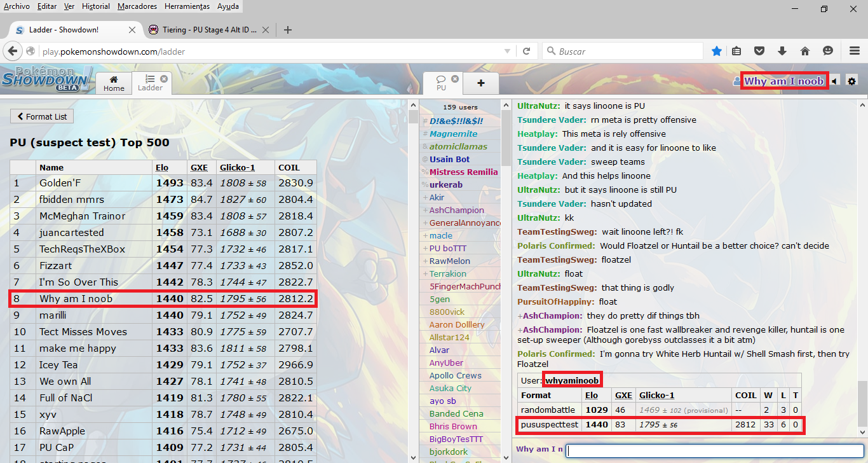Select ladder row Fizzart
The image size is (868, 463).
click(x=163, y=266)
